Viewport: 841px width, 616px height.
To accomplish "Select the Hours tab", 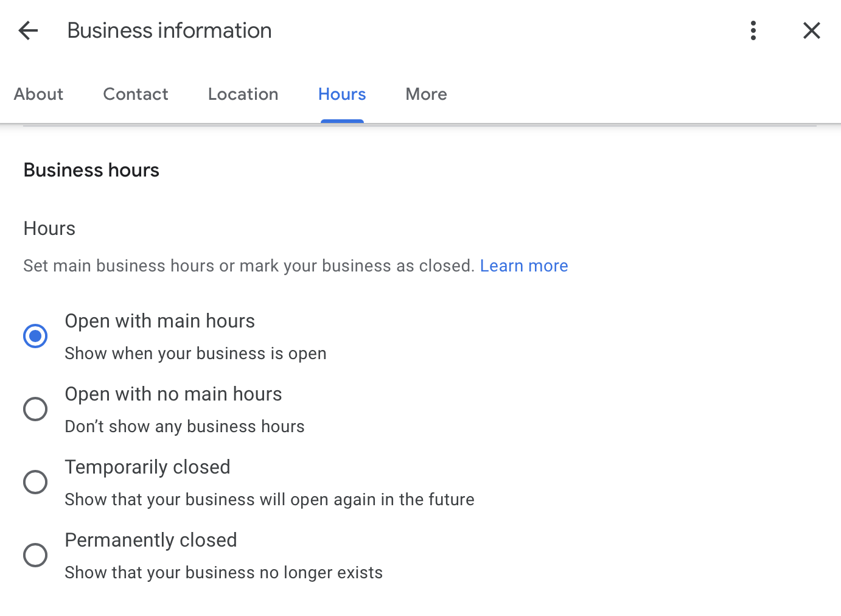I will (x=342, y=94).
